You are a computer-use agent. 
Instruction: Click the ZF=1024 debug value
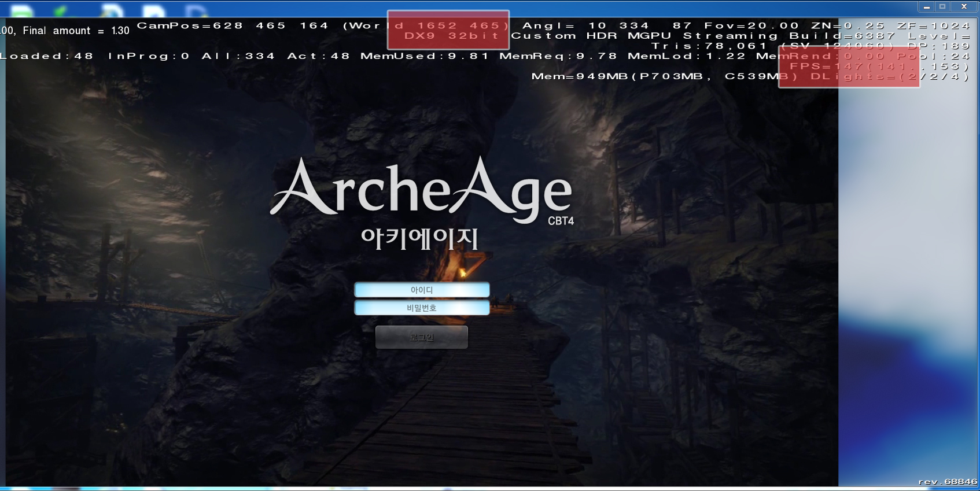point(933,25)
